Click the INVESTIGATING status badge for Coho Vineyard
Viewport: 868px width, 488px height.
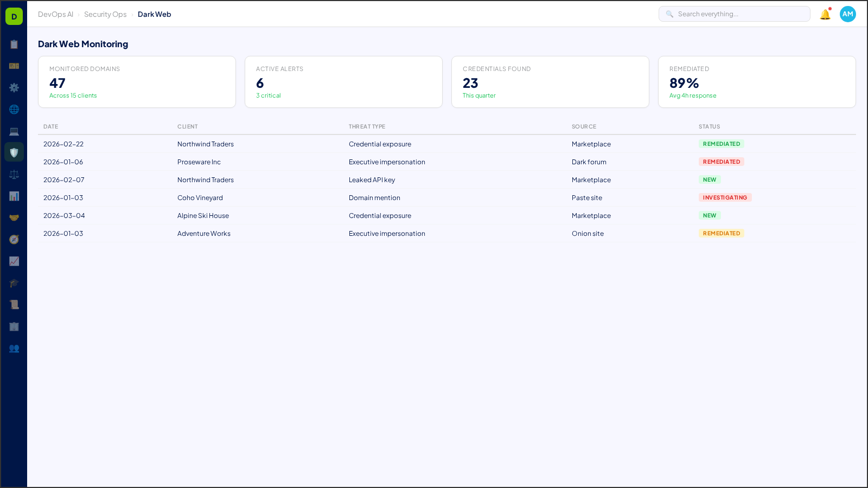(x=725, y=197)
